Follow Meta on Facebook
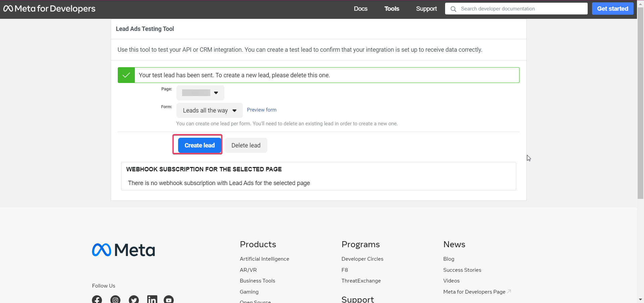 97,299
